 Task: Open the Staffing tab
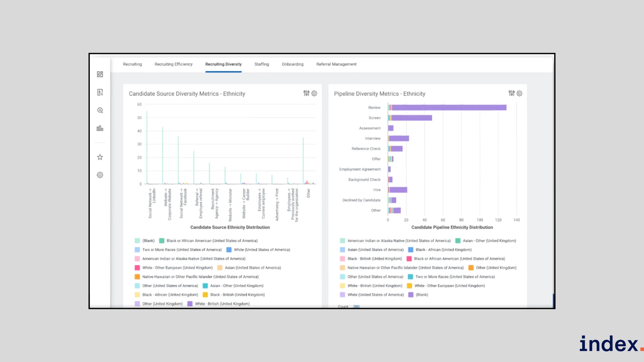[x=262, y=64]
